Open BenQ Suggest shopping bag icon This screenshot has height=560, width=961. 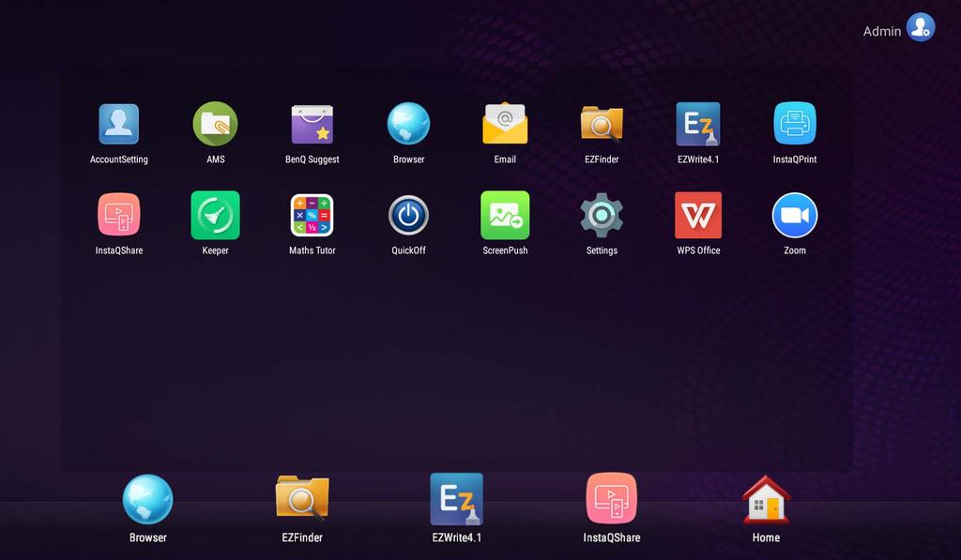(312, 124)
